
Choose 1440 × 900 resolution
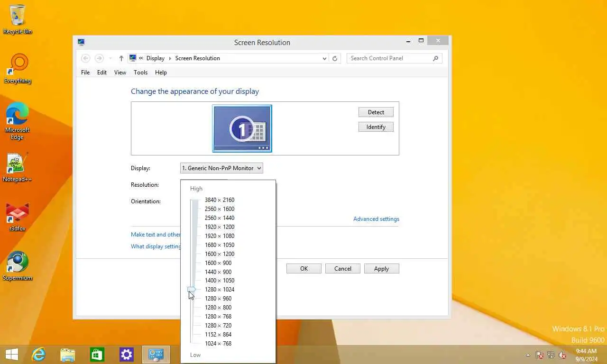pyautogui.click(x=218, y=272)
